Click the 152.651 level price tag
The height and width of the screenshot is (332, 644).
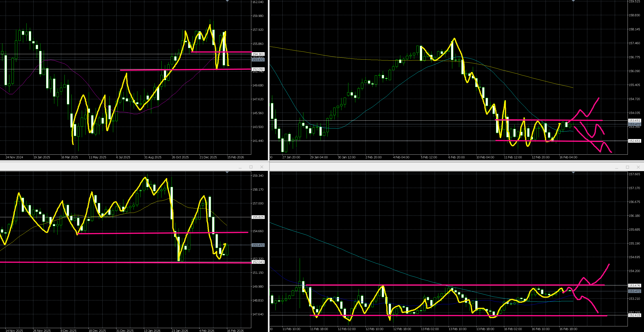(x=634, y=141)
